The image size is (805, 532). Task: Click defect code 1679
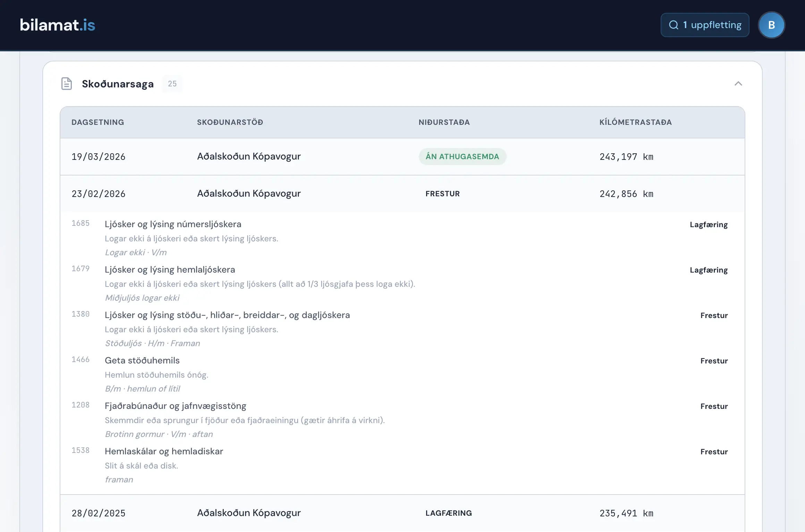(80, 269)
